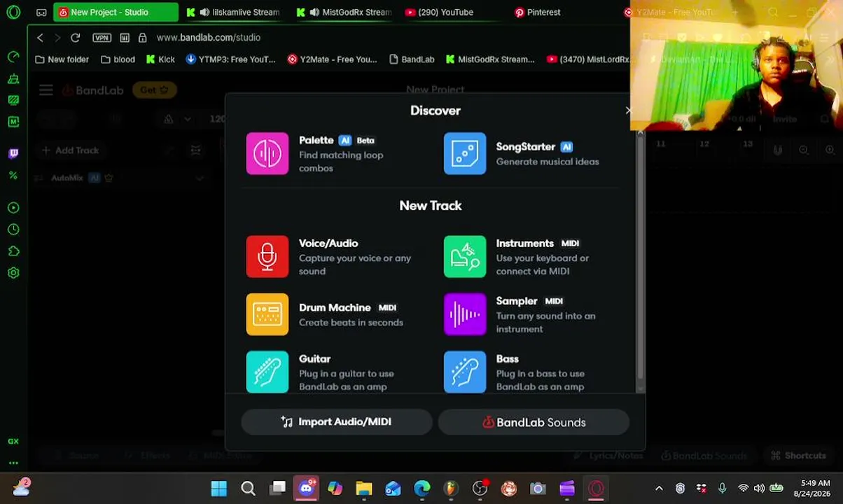Mute audio on the lilskamlive tab speaker

[204, 12]
